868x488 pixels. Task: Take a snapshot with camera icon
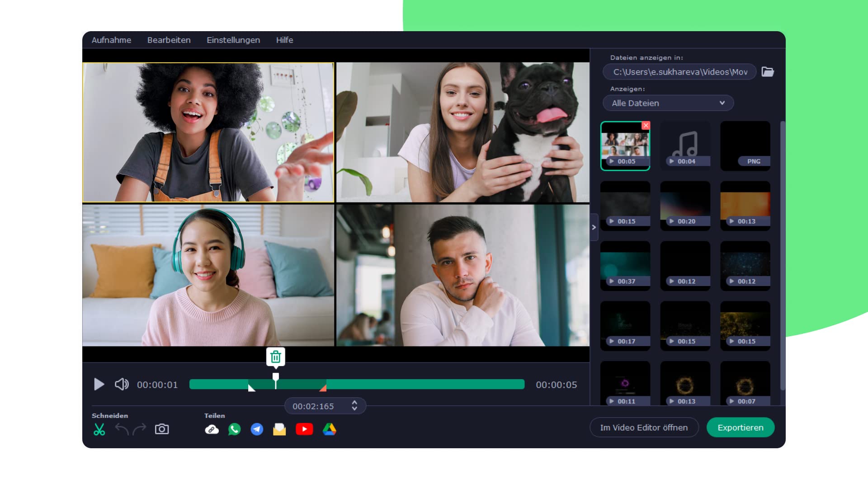(162, 429)
